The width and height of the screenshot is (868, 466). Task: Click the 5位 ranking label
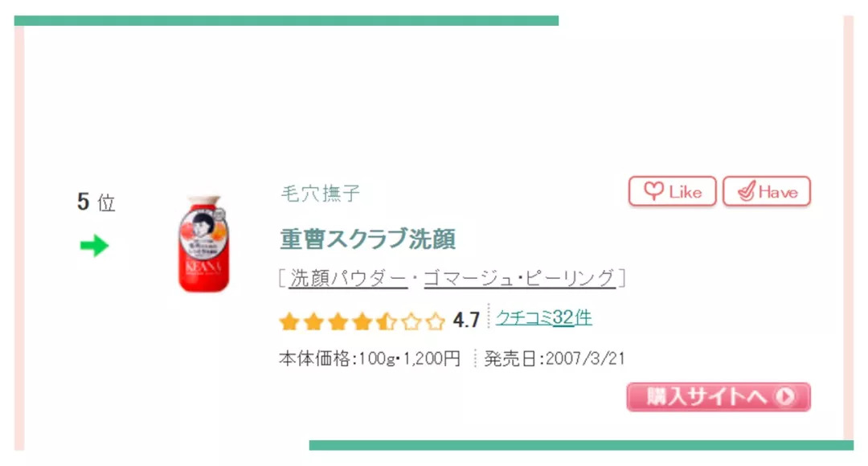click(x=96, y=202)
